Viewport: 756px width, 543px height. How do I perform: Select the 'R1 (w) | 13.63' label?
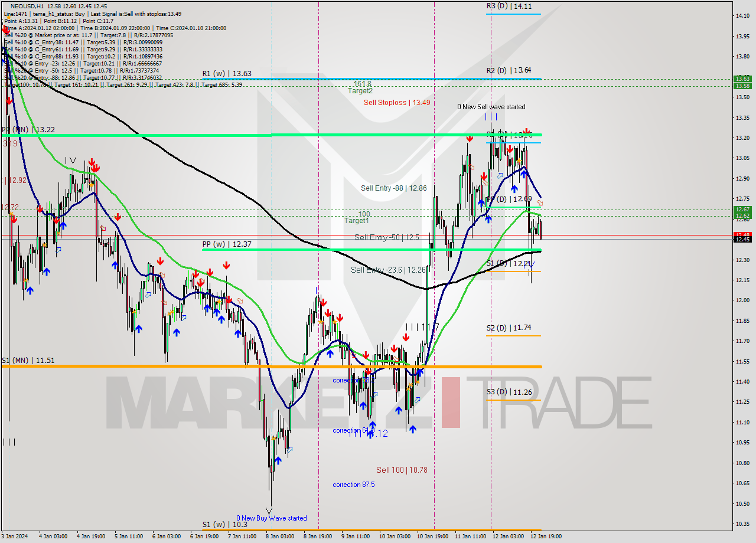(x=227, y=74)
